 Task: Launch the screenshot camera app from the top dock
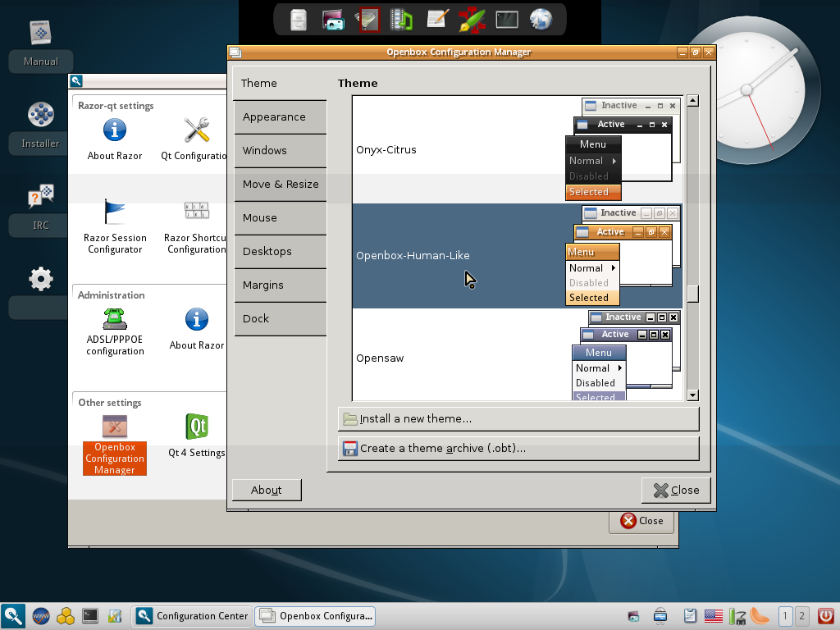(x=333, y=20)
